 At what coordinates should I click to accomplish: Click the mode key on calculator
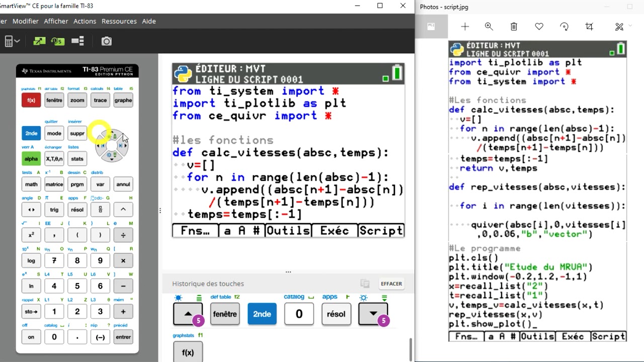54,133
